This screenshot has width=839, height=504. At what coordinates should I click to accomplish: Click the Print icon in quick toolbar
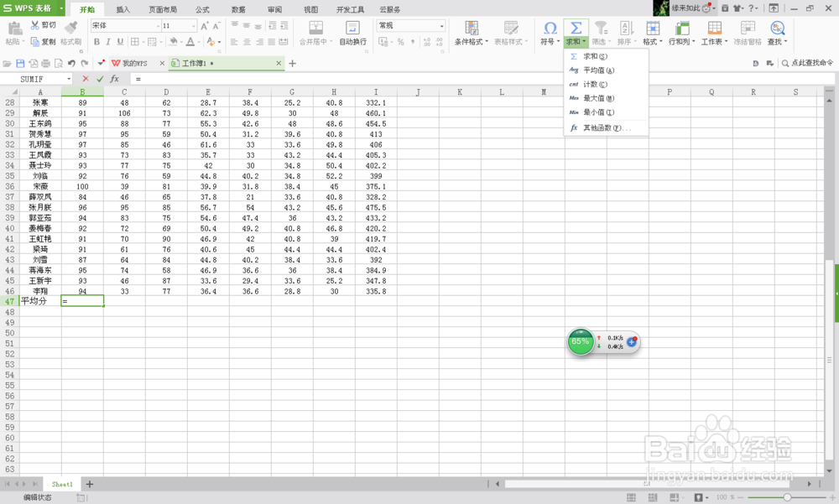(46, 63)
